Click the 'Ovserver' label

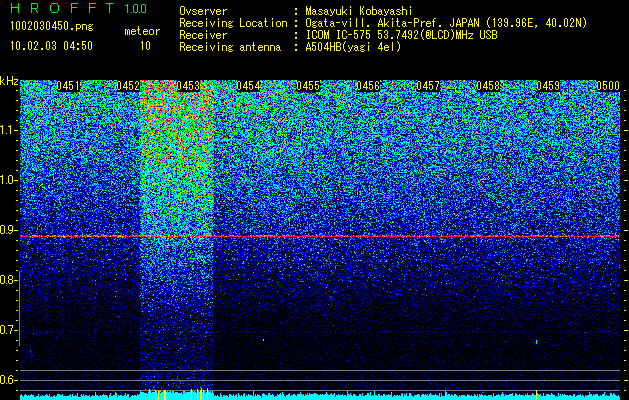click(203, 11)
